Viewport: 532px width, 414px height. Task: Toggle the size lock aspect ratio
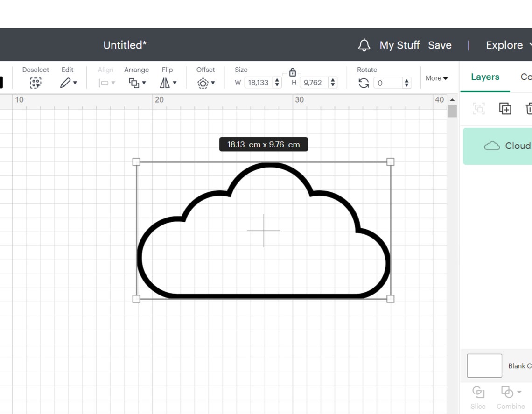(292, 73)
